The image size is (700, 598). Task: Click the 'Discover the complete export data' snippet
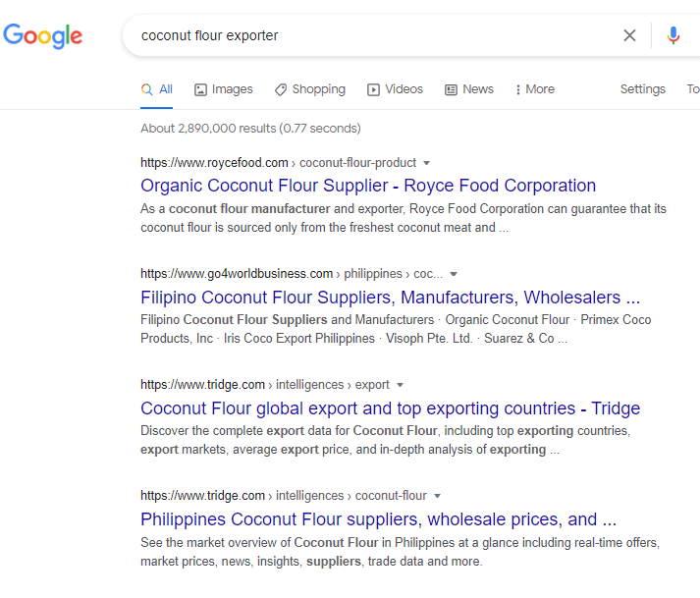(386, 440)
